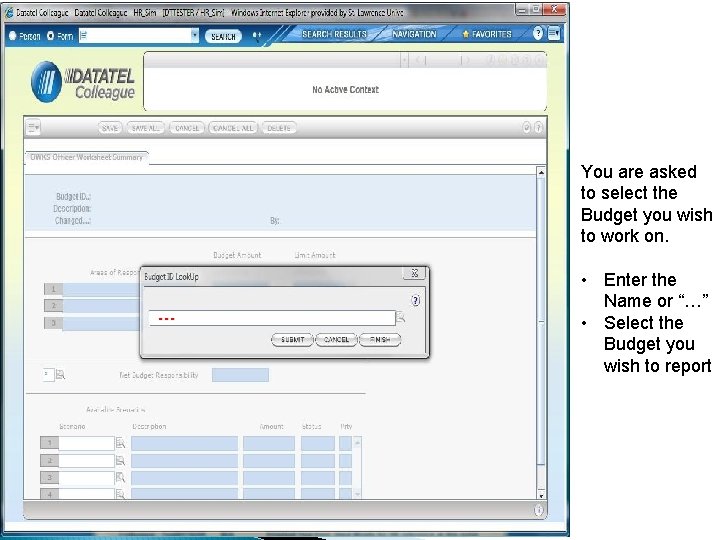The height and width of the screenshot is (540, 720).
Task: Click the Net Budget Responsibility field
Action: click(x=240, y=375)
